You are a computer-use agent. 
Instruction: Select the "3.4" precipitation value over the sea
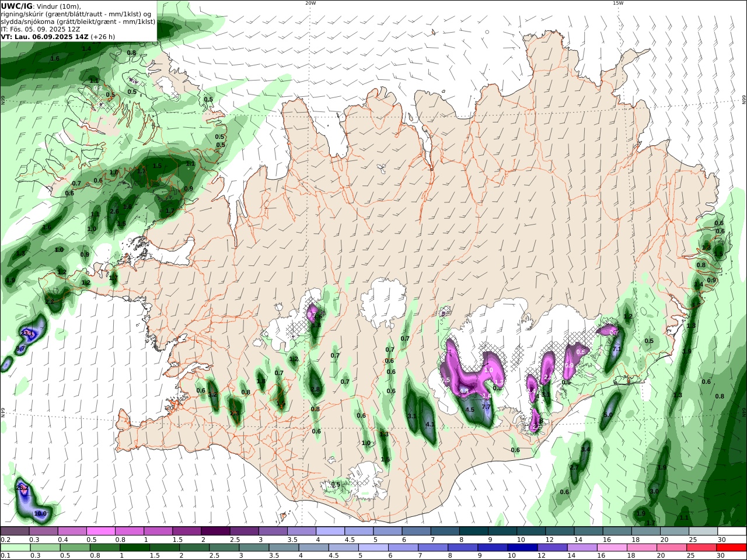coord(586,449)
